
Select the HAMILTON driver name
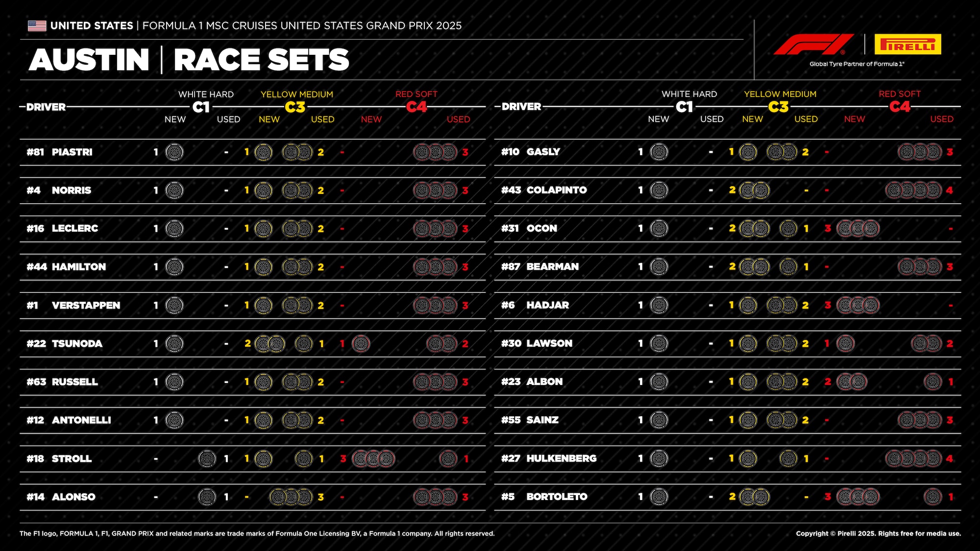point(79,267)
